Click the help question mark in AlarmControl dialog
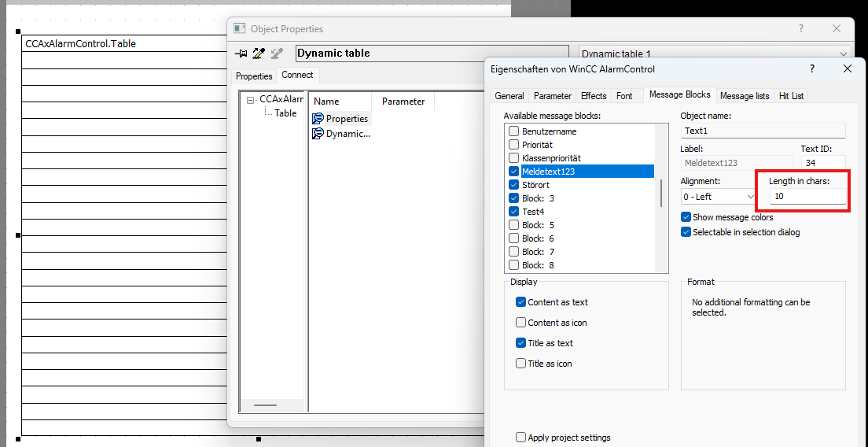 (x=812, y=69)
